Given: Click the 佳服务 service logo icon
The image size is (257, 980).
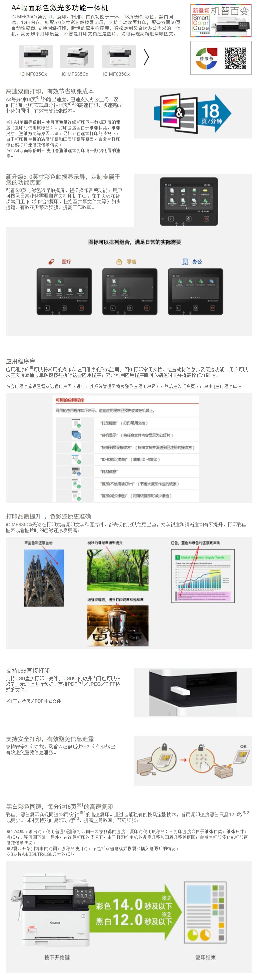Looking at the screenshot, I should coord(206,58).
